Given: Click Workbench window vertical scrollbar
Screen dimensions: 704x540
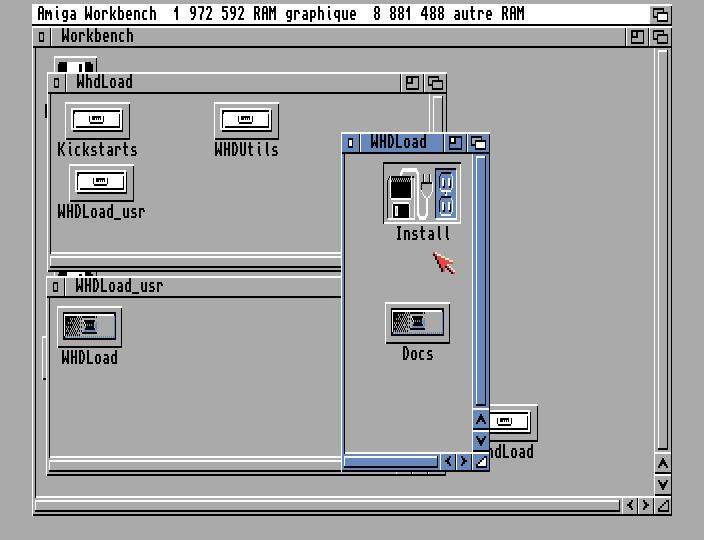Looking at the screenshot, I should (663, 250).
